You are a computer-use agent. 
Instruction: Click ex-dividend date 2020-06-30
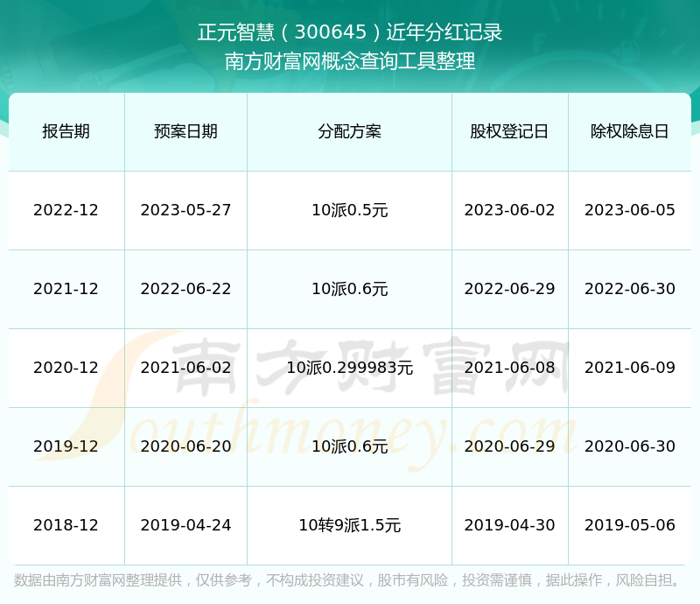click(x=629, y=446)
